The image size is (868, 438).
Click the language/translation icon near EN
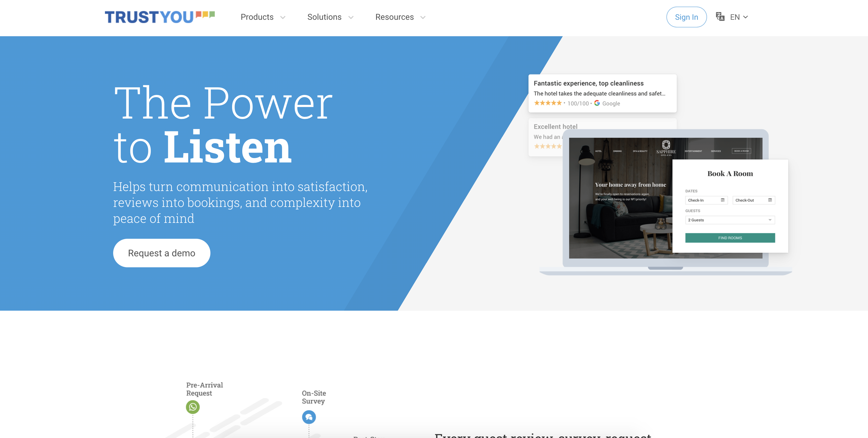(x=721, y=17)
